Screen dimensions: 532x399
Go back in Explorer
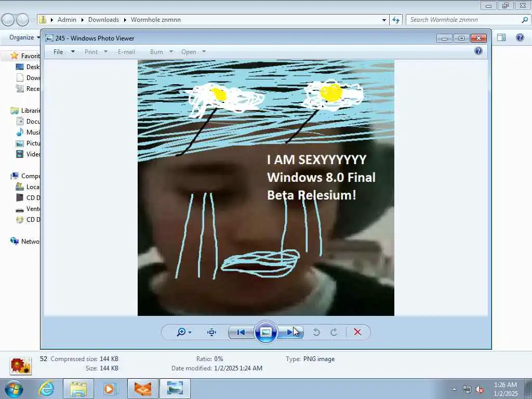point(8,20)
